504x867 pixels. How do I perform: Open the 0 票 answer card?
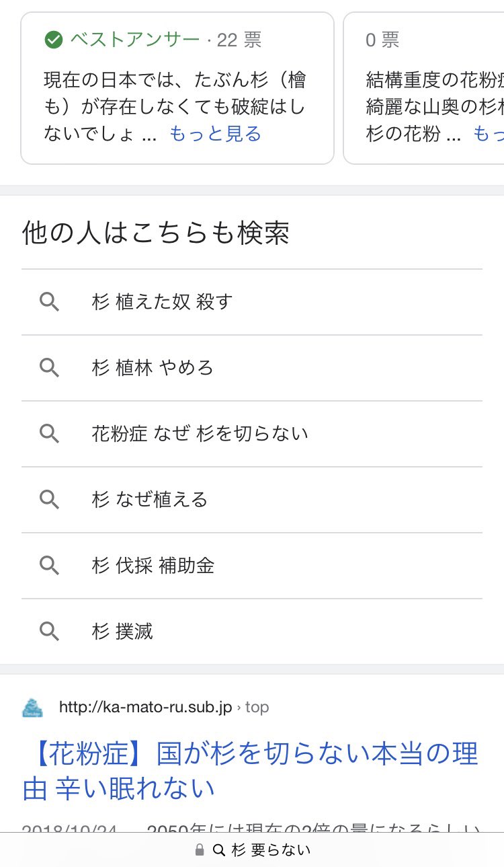pos(424,88)
